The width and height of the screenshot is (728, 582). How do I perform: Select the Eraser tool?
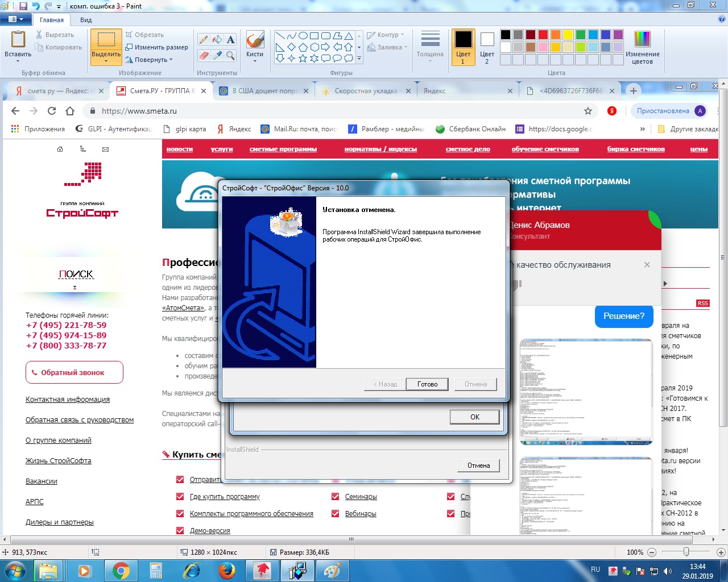coord(203,55)
